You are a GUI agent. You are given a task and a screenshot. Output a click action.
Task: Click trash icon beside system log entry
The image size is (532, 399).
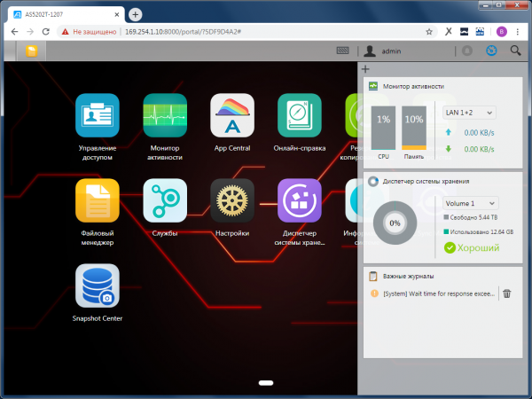pyautogui.click(x=507, y=293)
